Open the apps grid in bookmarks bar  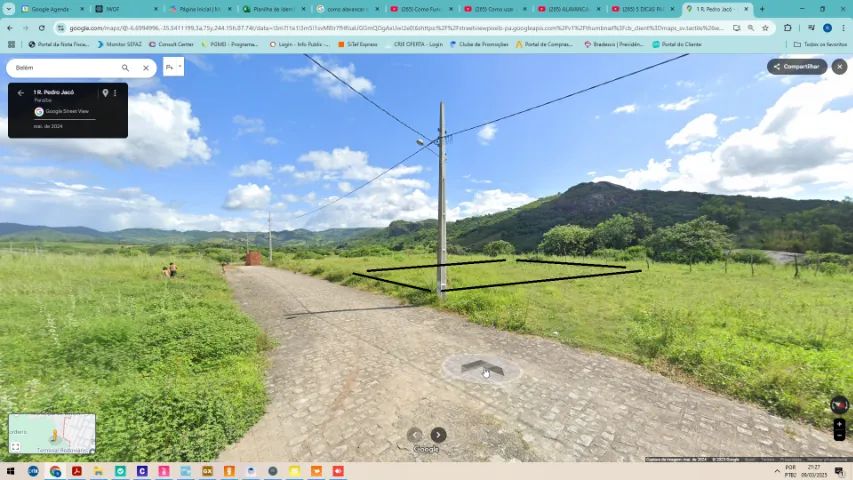(x=11, y=45)
